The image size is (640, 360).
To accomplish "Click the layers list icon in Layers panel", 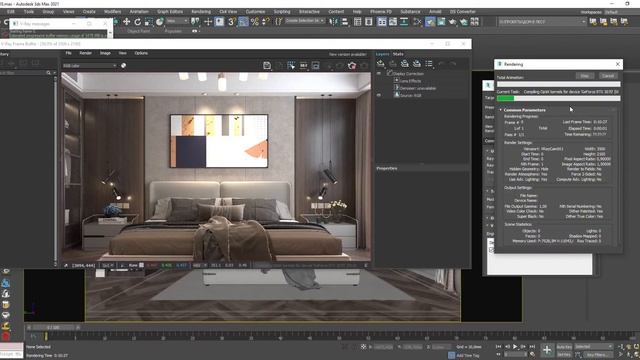I will click(429, 64).
